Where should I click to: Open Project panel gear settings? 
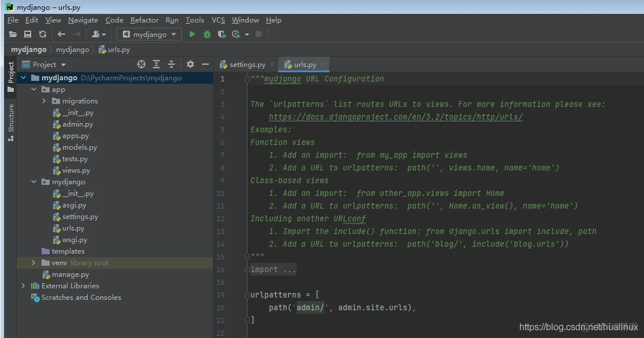(190, 65)
